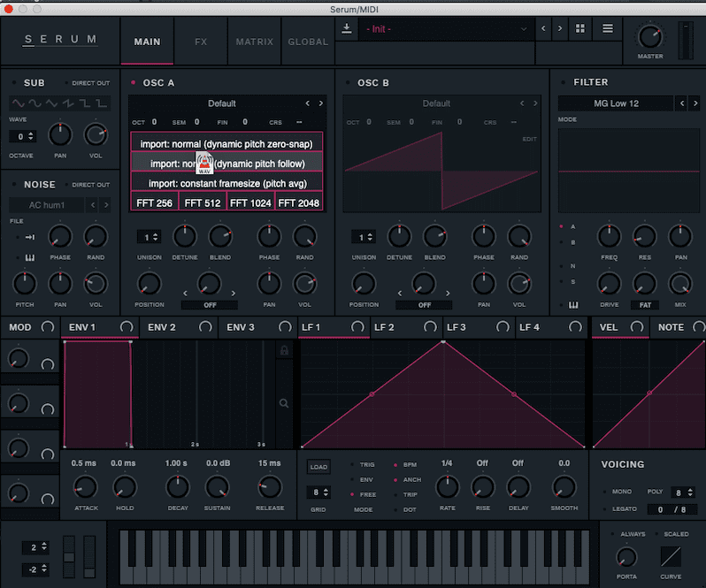Screen dimensions: 706x588
Task: Enable the OSC B power switch
Action: (348, 83)
